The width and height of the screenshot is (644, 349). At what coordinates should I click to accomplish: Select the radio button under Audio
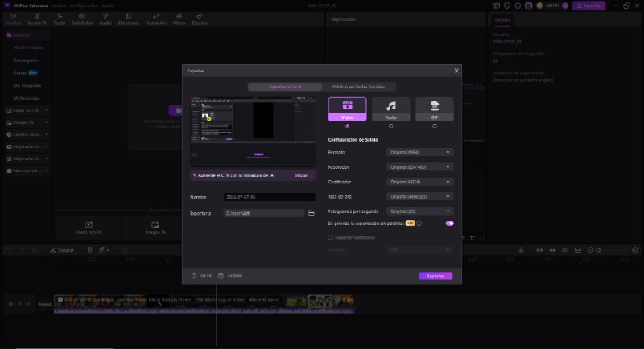click(390, 126)
